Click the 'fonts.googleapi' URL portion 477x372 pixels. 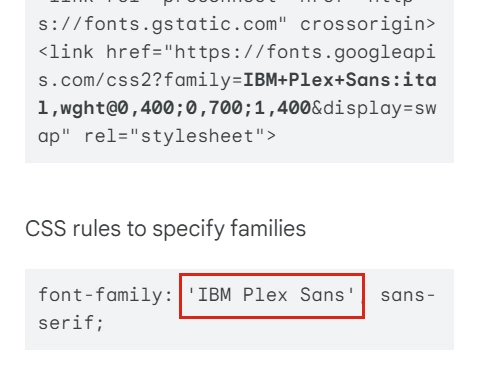[x=351, y=53]
